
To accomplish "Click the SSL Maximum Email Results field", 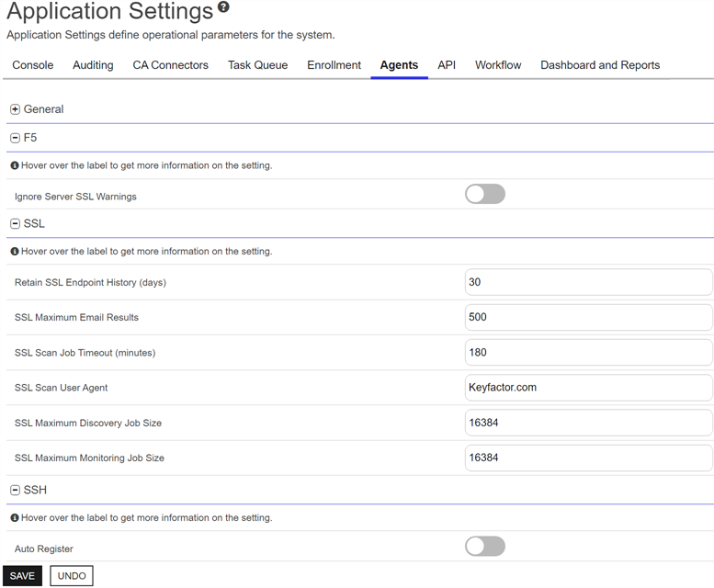I will 588,318.
